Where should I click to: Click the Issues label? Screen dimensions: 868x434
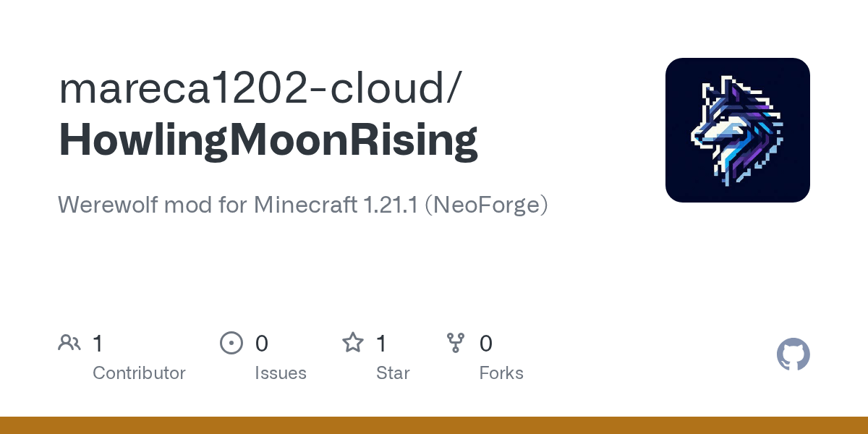click(x=281, y=373)
